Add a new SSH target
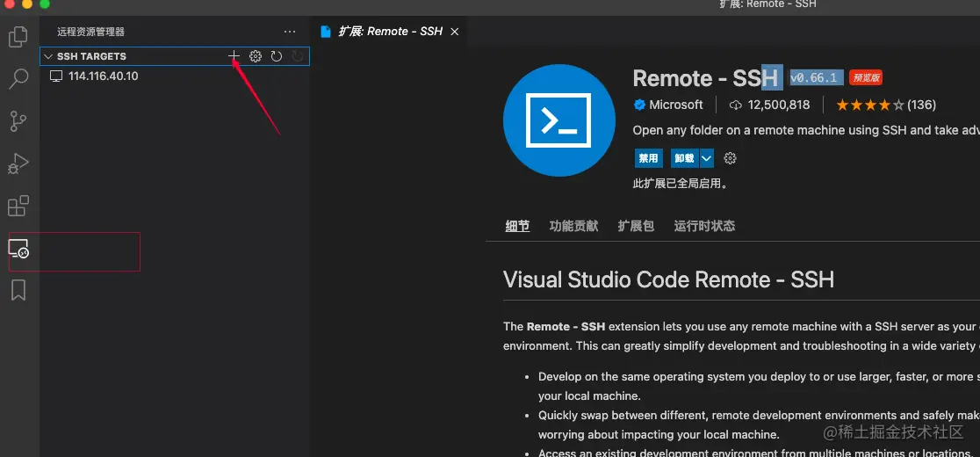Screen dimensions: 980x457 tap(234, 56)
